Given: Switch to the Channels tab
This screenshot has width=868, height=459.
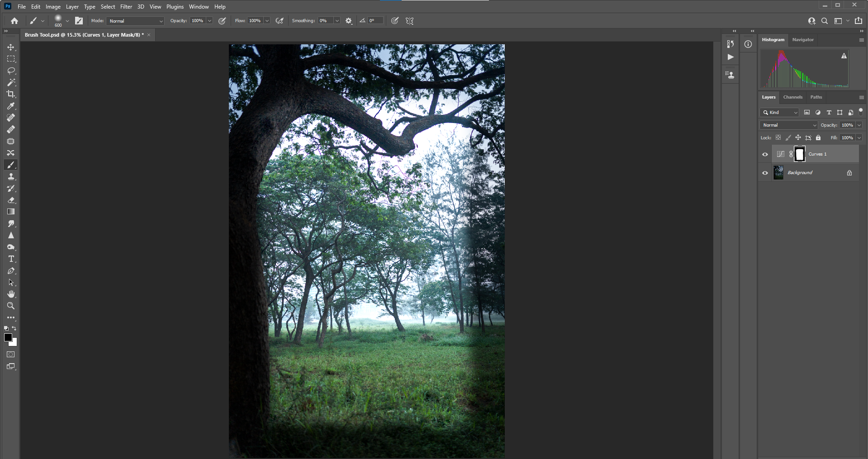Looking at the screenshot, I should click(x=792, y=97).
